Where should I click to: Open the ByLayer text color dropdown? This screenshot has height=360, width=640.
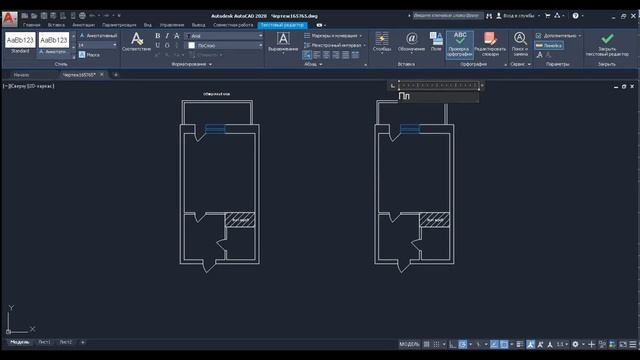pyautogui.click(x=225, y=45)
